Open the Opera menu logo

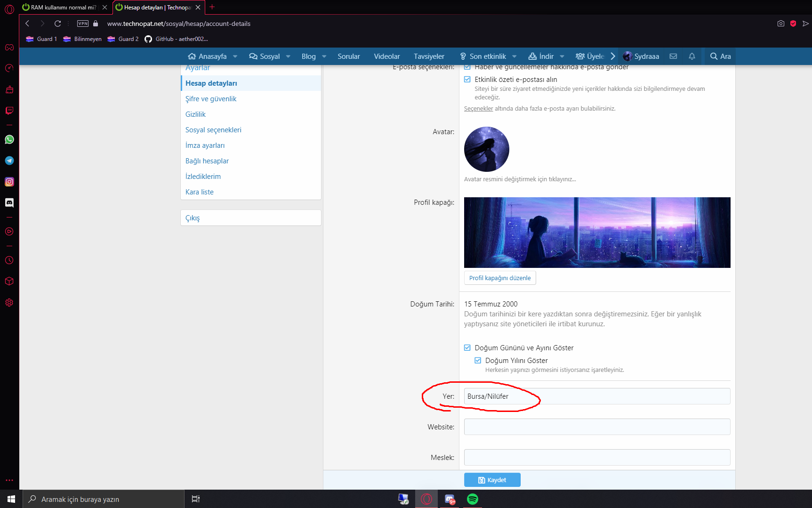[9, 9]
